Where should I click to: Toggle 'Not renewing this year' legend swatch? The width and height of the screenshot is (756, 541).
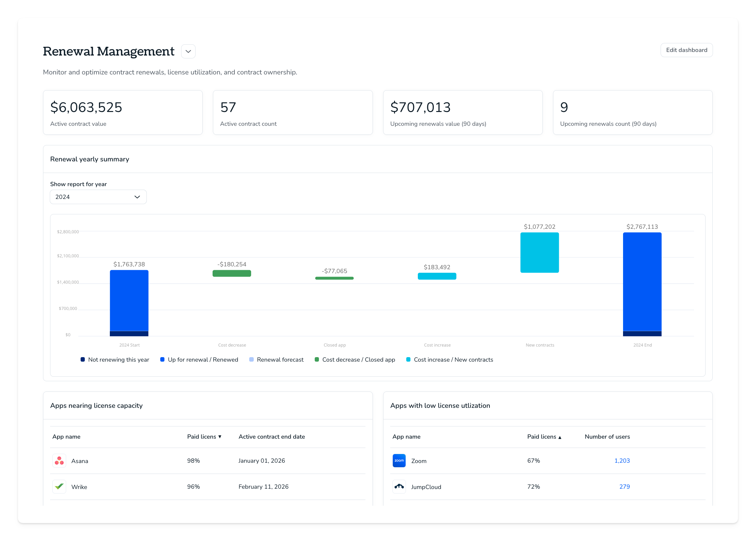click(83, 359)
